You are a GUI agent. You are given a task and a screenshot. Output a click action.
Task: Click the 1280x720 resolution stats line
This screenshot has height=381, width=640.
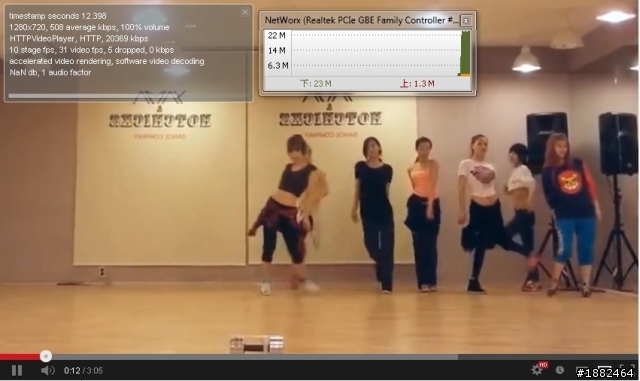(89, 27)
